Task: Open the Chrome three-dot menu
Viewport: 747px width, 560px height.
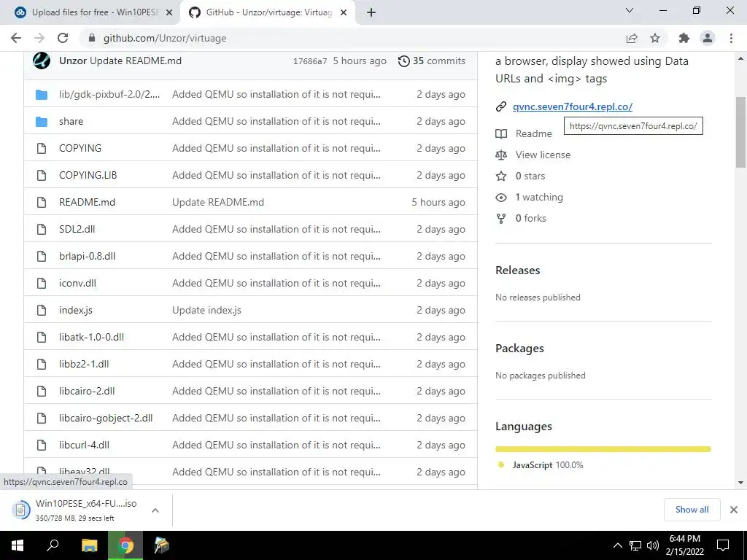Action: point(731,38)
